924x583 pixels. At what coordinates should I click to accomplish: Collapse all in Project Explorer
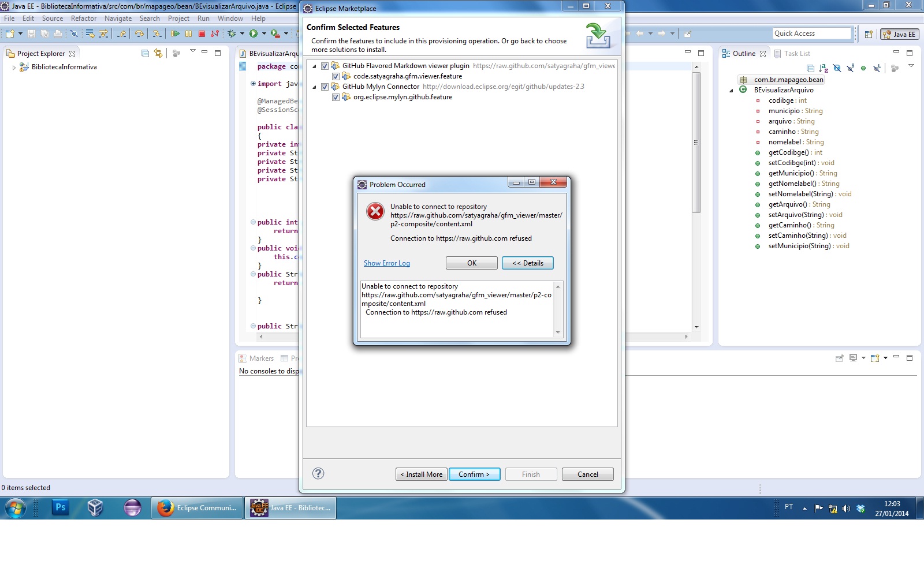(146, 53)
